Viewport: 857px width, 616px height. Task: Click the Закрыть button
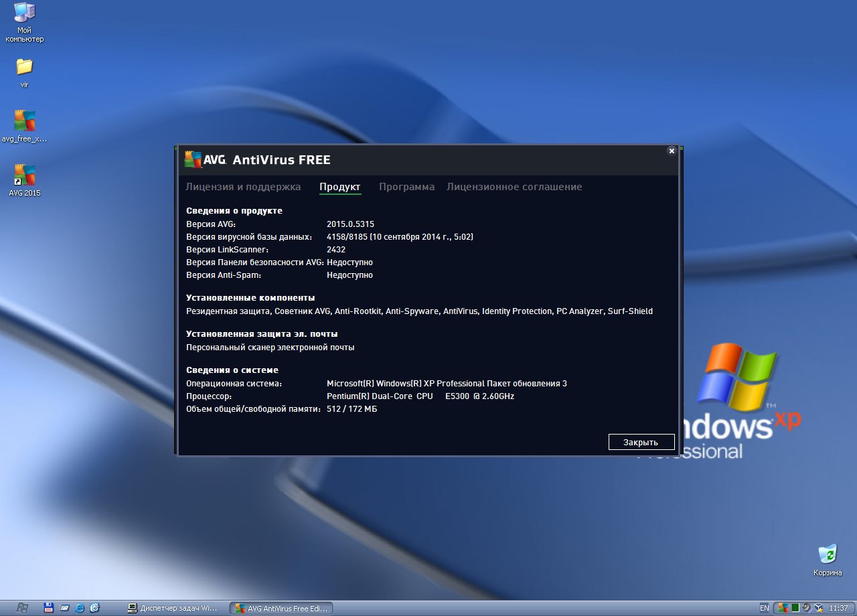641,442
